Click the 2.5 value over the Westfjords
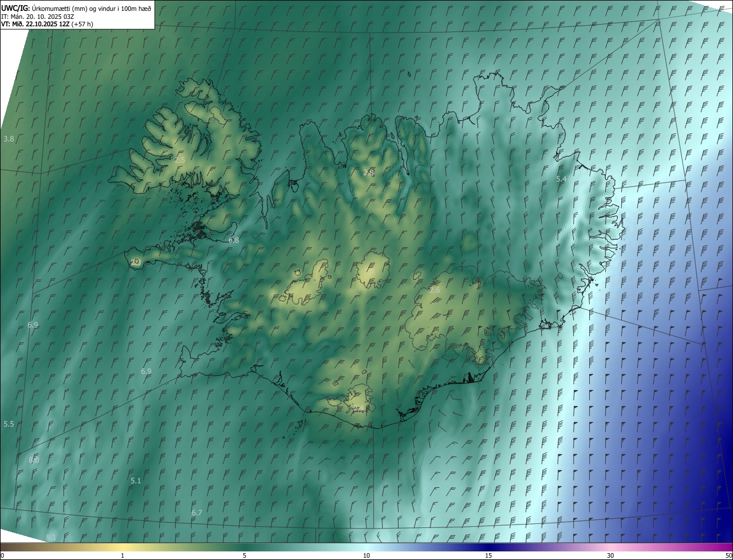 [x=180, y=160]
